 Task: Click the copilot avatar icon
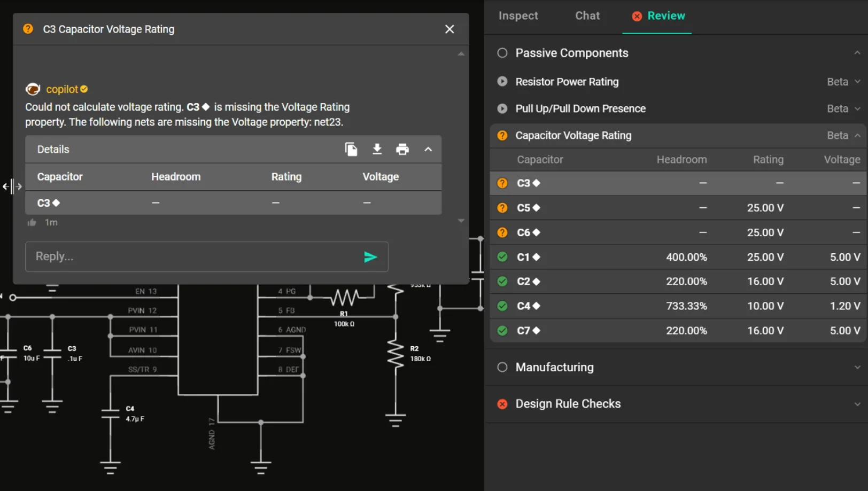[x=33, y=89]
